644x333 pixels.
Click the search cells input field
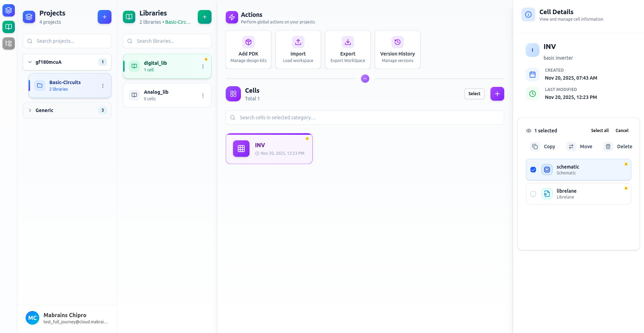(x=364, y=118)
